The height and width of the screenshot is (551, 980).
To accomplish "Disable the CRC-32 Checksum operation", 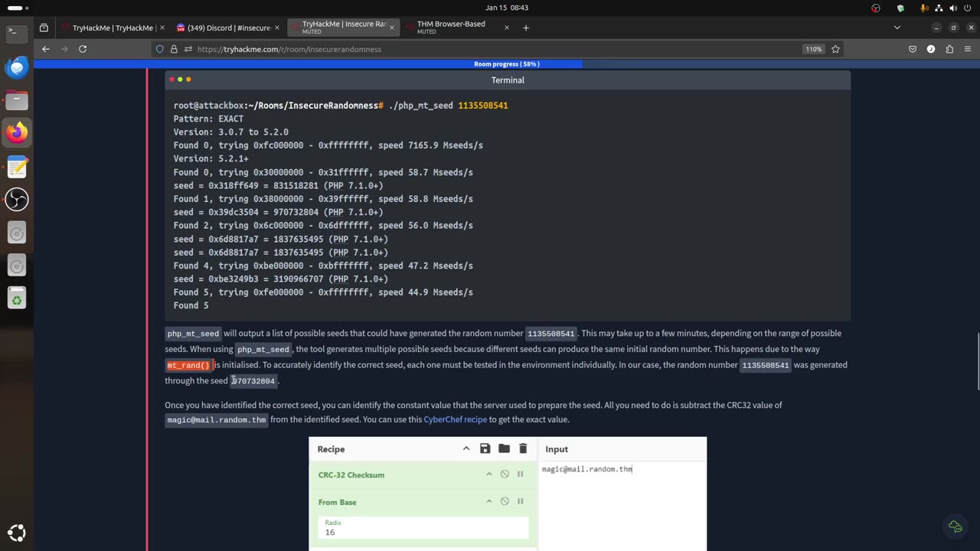I will pos(505,474).
